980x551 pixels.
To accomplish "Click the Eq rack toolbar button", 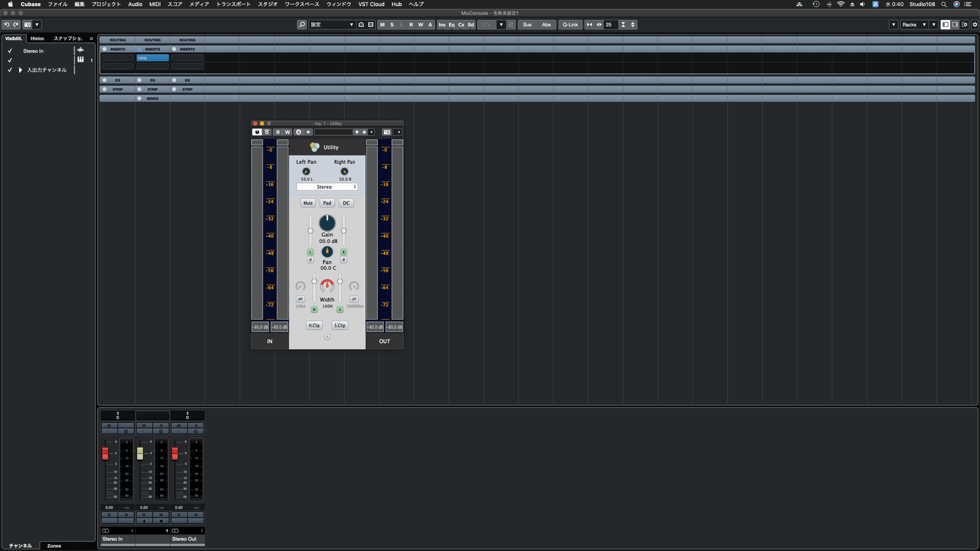I will pyautogui.click(x=451, y=24).
